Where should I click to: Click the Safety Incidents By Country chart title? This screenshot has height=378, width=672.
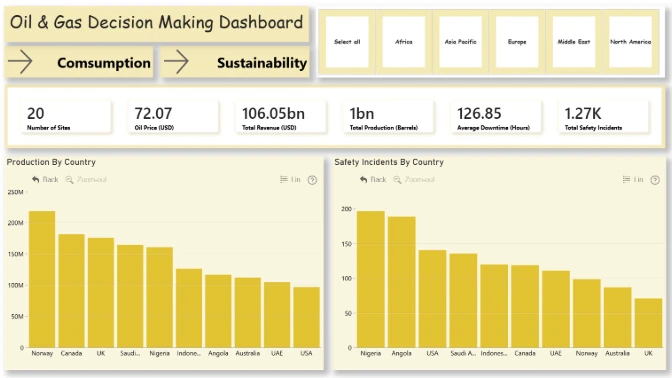pos(389,162)
